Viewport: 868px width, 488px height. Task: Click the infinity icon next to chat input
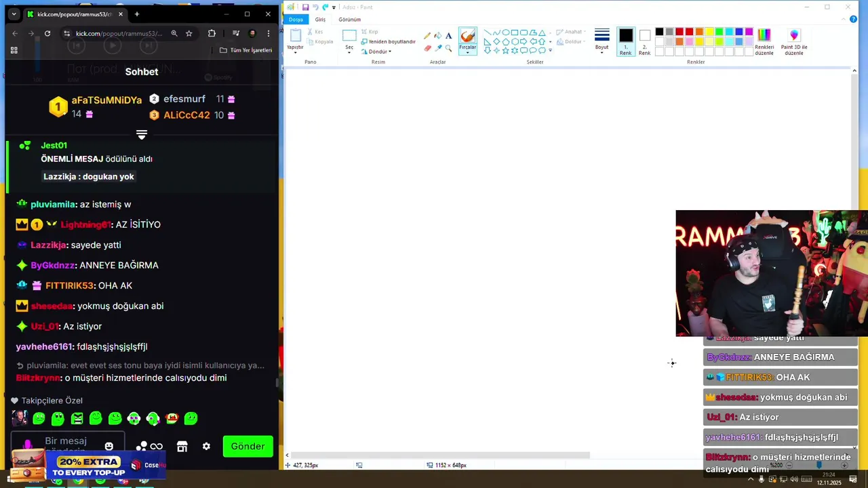point(157,446)
